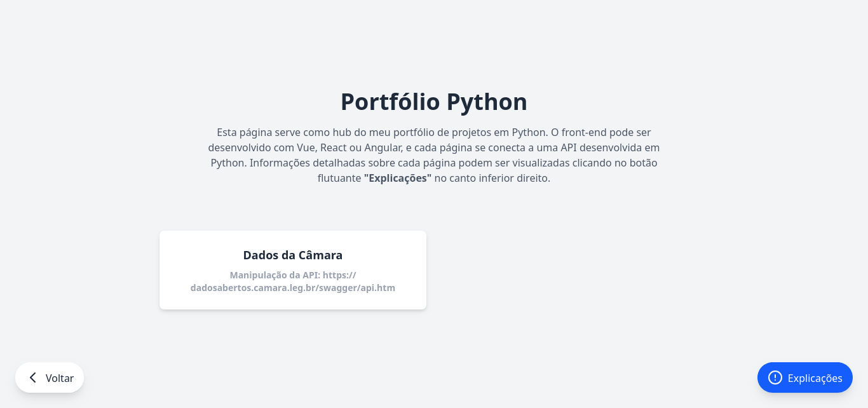Click "Esta página serve como hub" text
Image resolution: width=868 pixels, height=408 pixels.
tap(281, 132)
